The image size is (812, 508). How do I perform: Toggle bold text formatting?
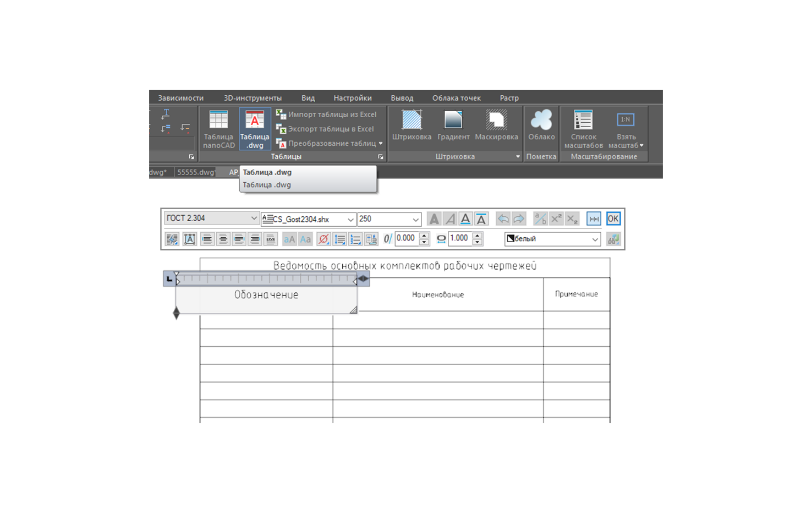tap(434, 219)
